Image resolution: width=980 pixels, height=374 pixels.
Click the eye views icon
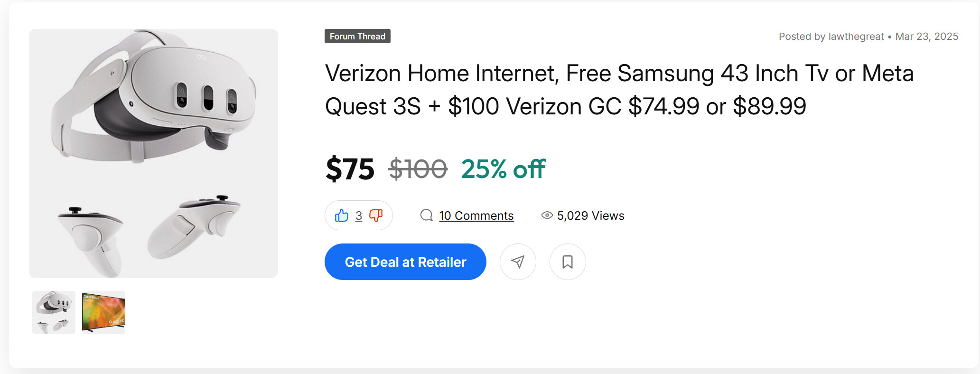click(x=547, y=215)
